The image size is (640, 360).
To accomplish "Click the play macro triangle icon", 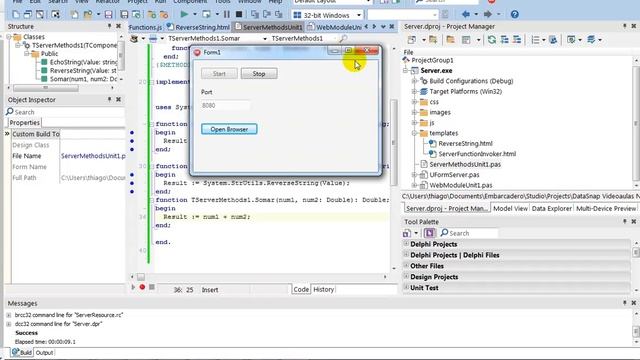I will [x=133, y=287].
